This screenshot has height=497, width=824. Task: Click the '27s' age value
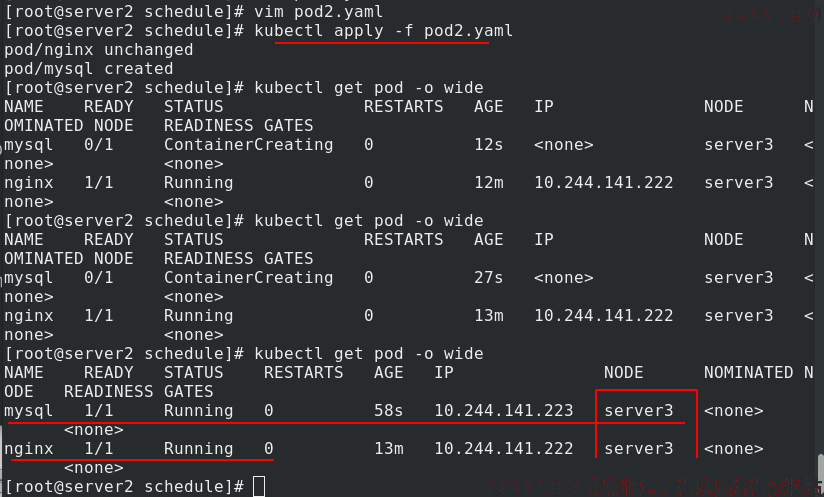488,278
